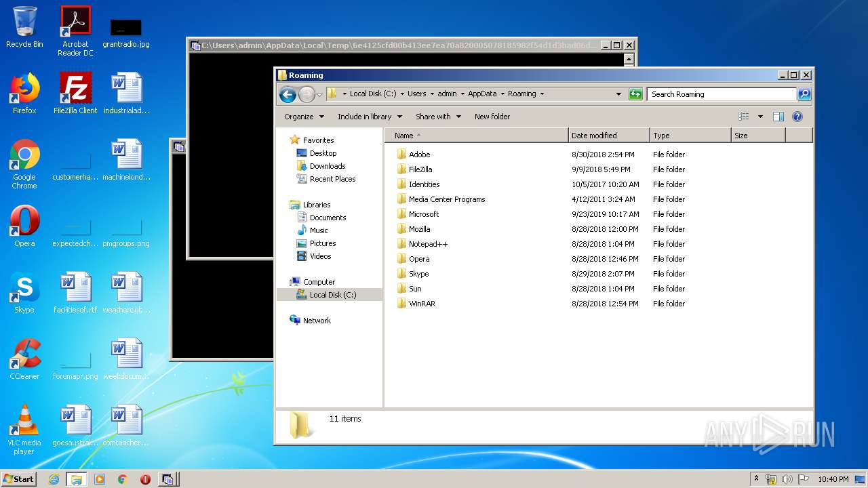Open the view options dropdown arrow

click(760, 117)
